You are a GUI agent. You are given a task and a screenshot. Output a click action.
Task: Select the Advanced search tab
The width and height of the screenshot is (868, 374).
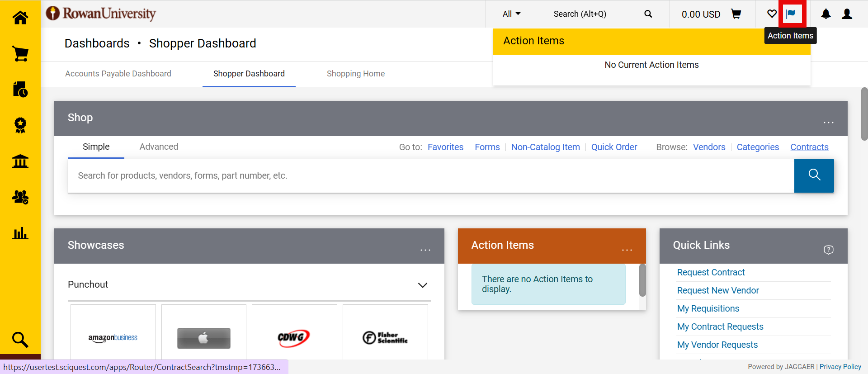[159, 147]
